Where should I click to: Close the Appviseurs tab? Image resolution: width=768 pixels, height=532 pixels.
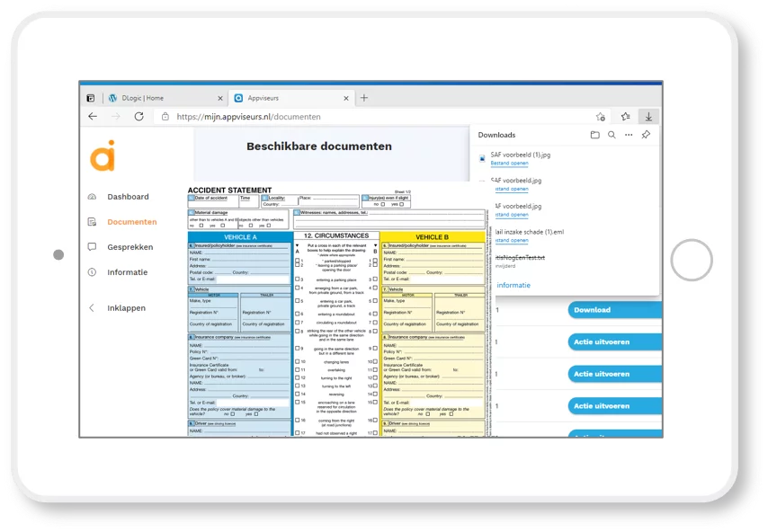346,98
